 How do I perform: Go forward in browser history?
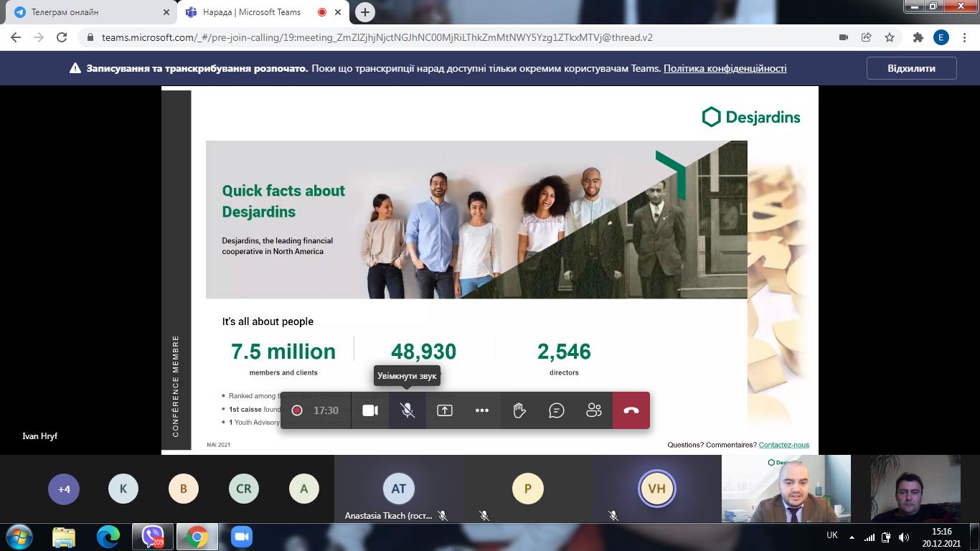[39, 37]
